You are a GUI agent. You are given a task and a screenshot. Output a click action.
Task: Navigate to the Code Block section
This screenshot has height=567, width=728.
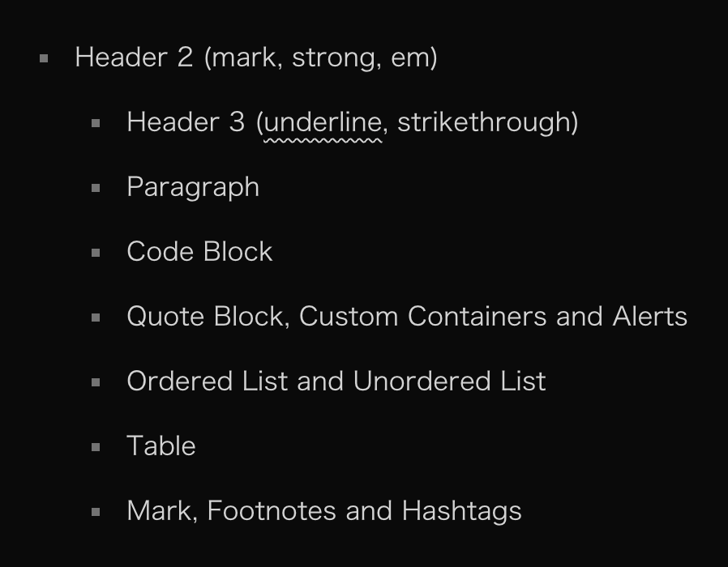pyautogui.click(x=199, y=252)
